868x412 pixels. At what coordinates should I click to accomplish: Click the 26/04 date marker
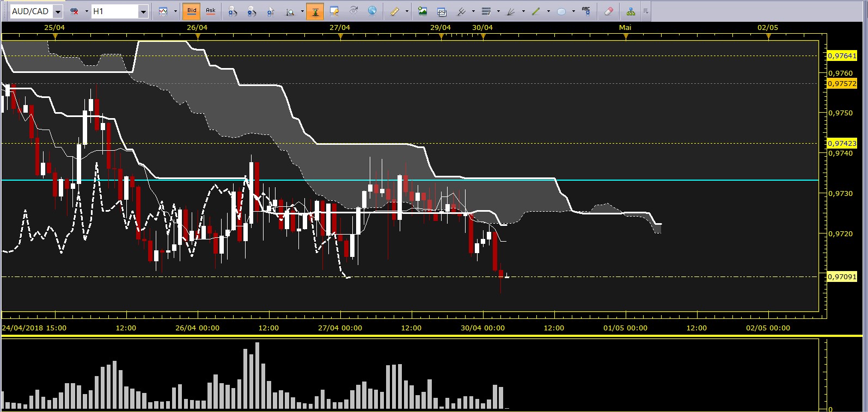(x=197, y=27)
